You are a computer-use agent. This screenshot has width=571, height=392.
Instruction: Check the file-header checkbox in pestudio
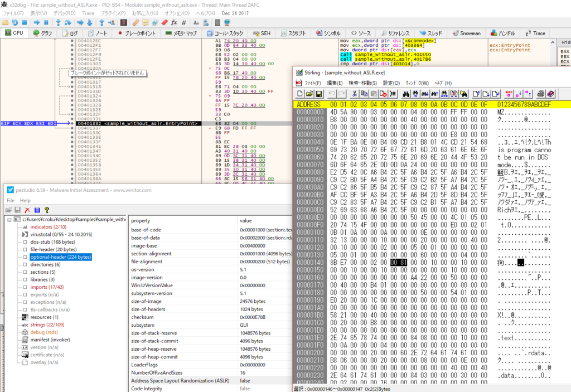(25, 250)
